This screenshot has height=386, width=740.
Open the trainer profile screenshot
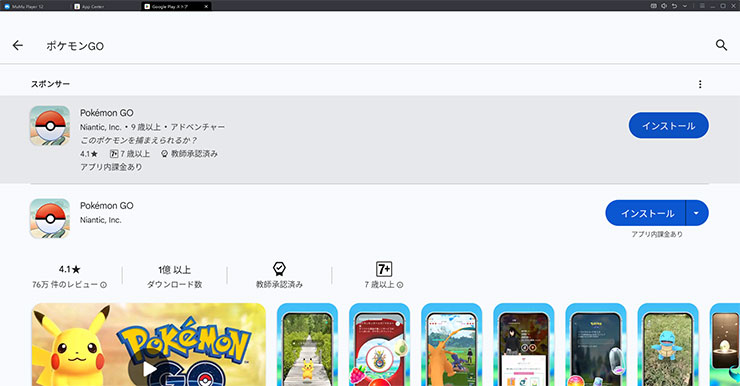(x=524, y=344)
